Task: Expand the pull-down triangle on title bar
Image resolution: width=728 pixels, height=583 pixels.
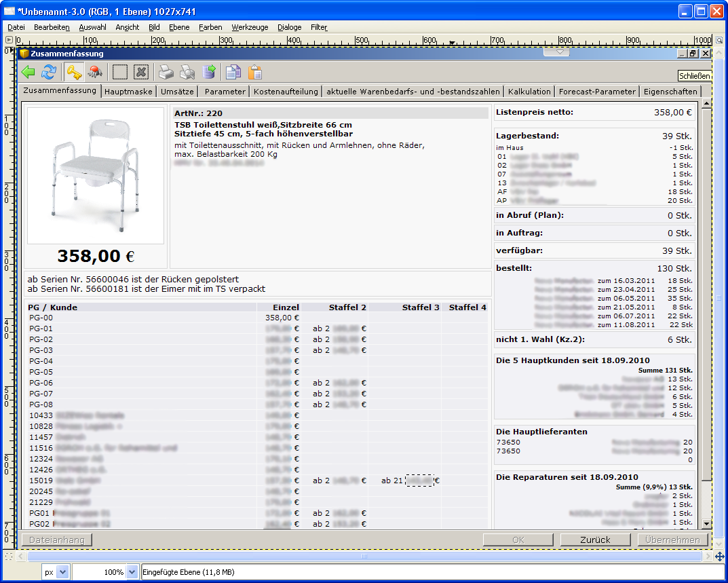Action: (559, 52)
